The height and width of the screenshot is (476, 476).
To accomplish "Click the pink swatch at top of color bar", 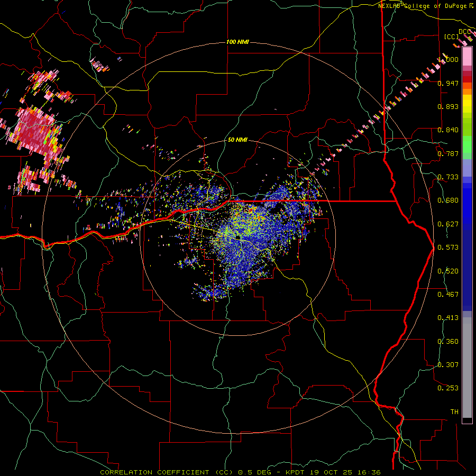I will 467,57.
